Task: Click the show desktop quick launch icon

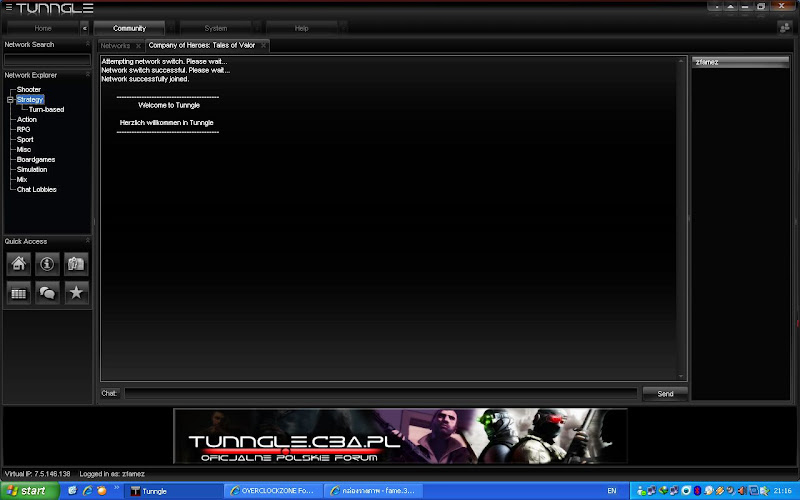Action: (72, 490)
